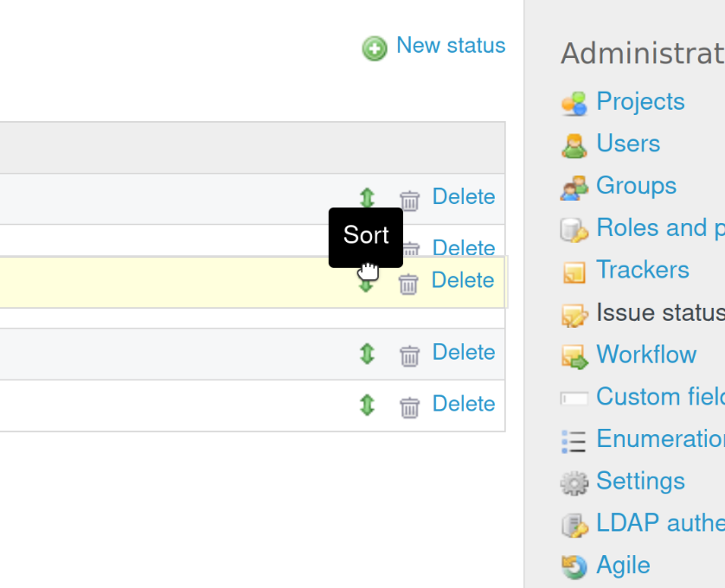Viewport: 725px width, 588px height.
Task: Click Delete on the last status row
Action: click(x=463, y=404)
